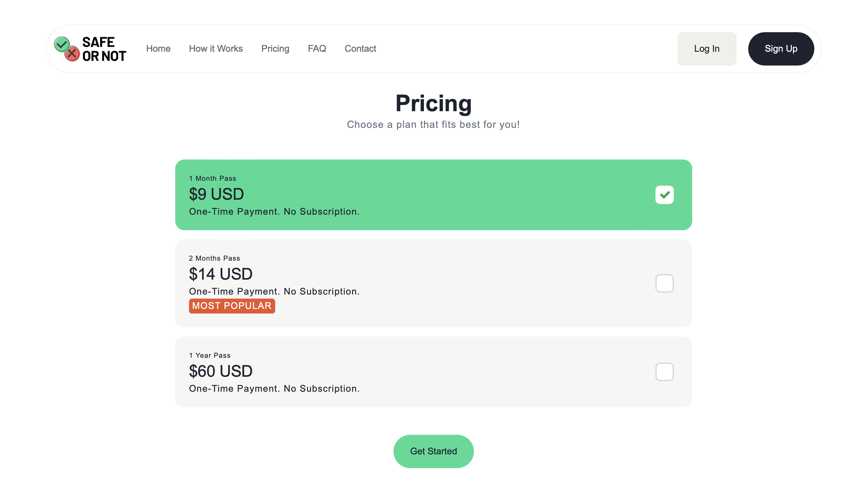Open the How it Works page
The height and width of the screenshot is (494, 868).
pos(216,49)
